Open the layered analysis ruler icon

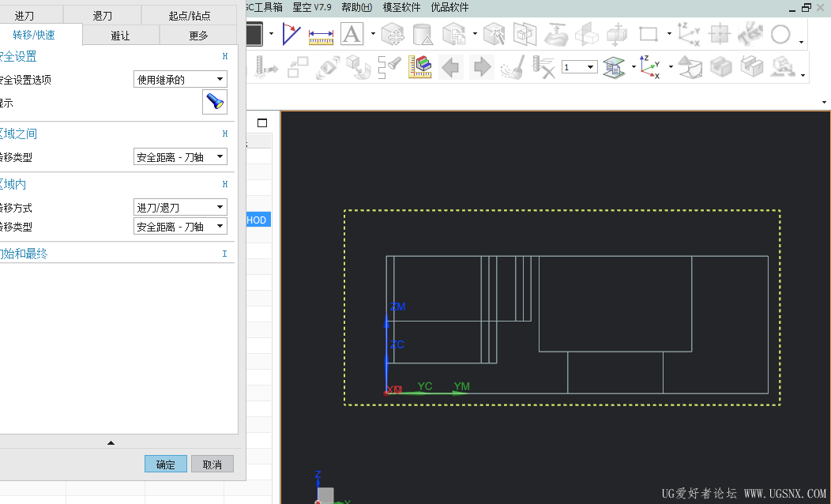pyautogui.click(x=420, y=67)
